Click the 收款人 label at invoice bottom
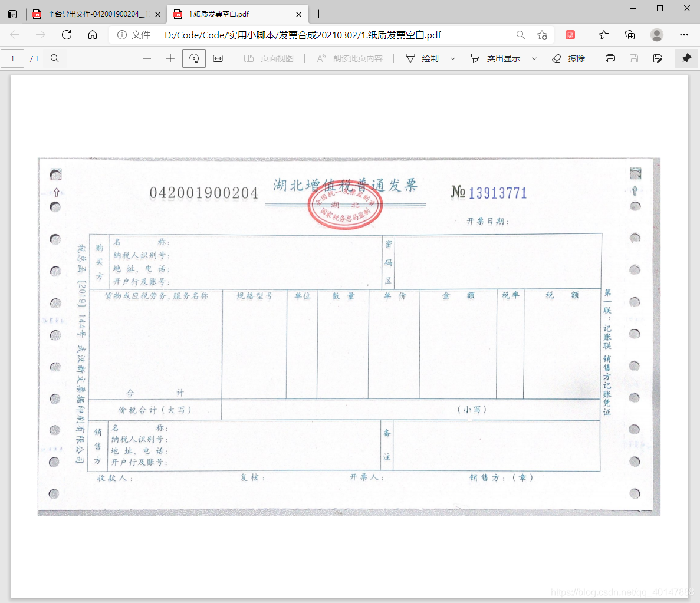The image size is (700, 603). [115, 478]
